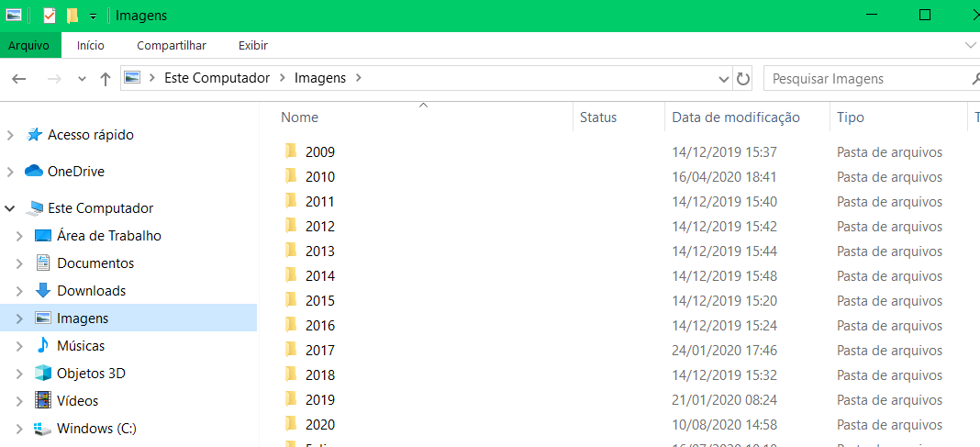
Task: Refresh the Imagens folder view
Action: pyautogui.click(x=743, y=79)
